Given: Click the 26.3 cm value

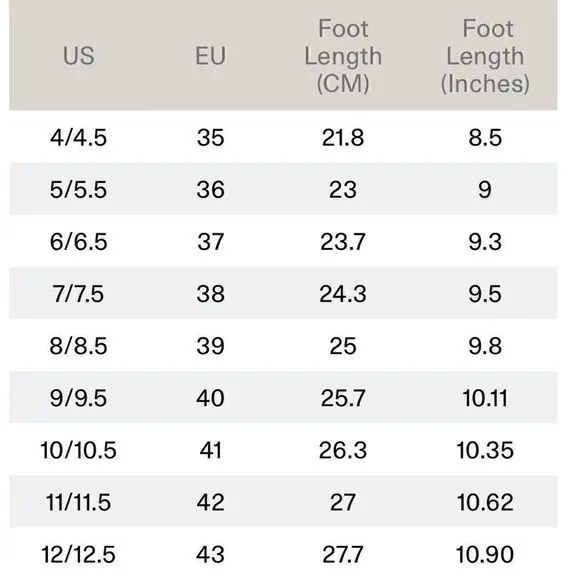Looking at the screenshot, I should (x=343, y=451).
